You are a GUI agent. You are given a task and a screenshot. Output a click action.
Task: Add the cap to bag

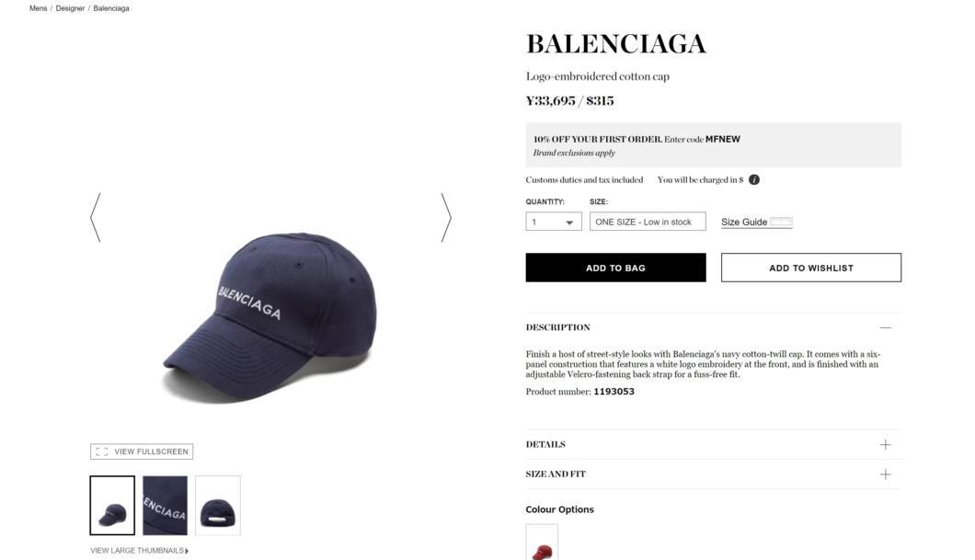pyautogui.click(x=615, y=268)
